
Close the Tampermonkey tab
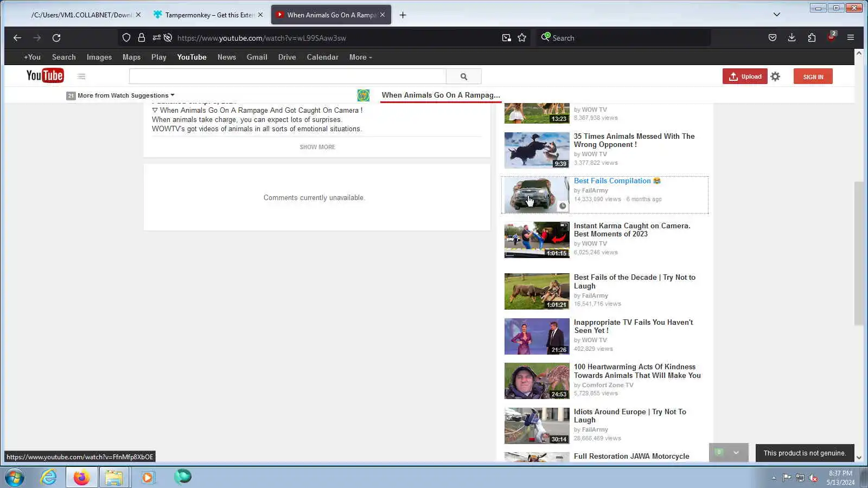(260, 15)
